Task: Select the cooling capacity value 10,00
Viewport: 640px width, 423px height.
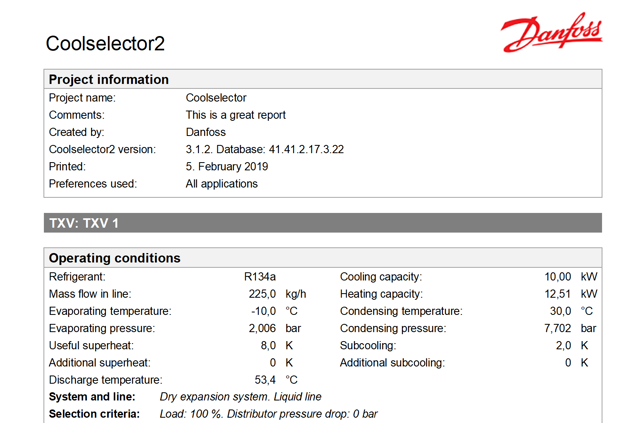Action: (558, 276)
